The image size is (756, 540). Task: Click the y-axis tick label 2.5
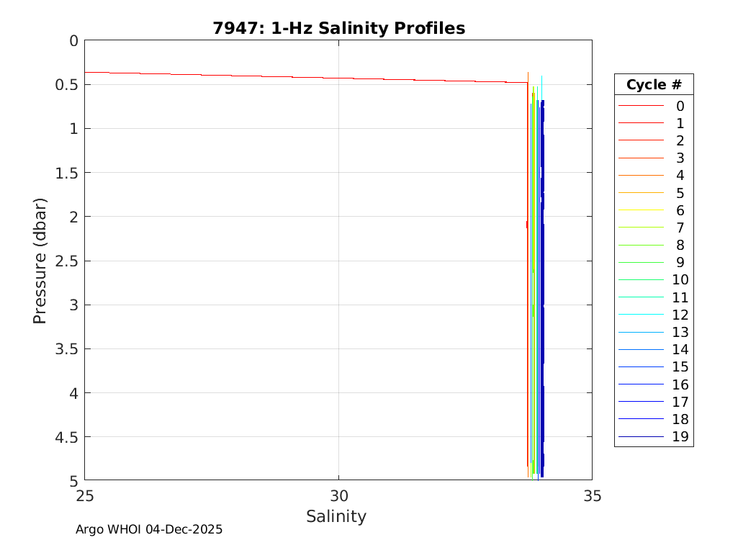pyautogui.click(x=66, y=261)
